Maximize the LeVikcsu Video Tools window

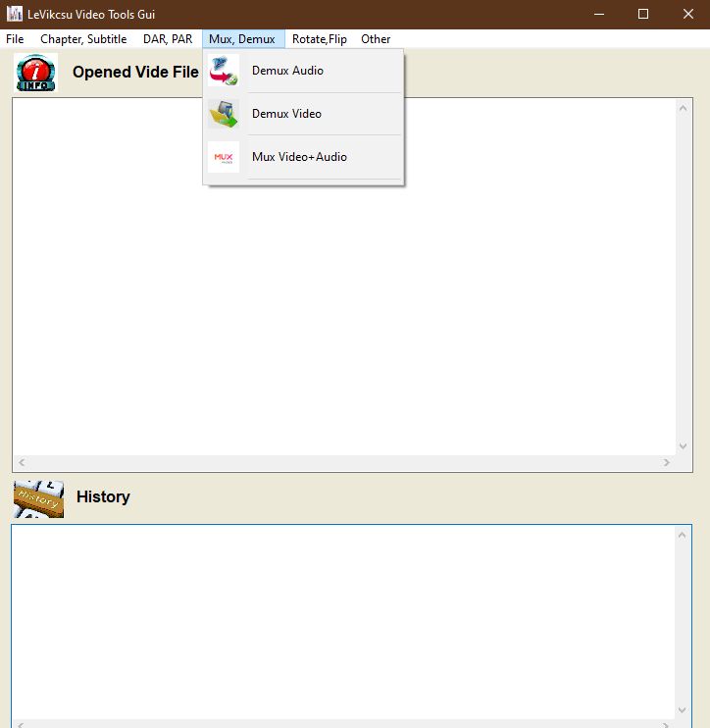click(x=643, y=14)
